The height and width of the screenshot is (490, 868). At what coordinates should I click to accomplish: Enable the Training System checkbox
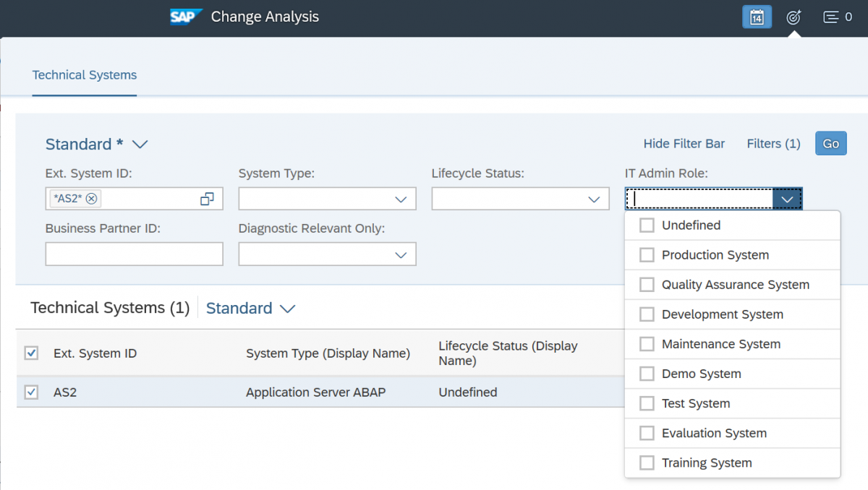tap(646, 463)
